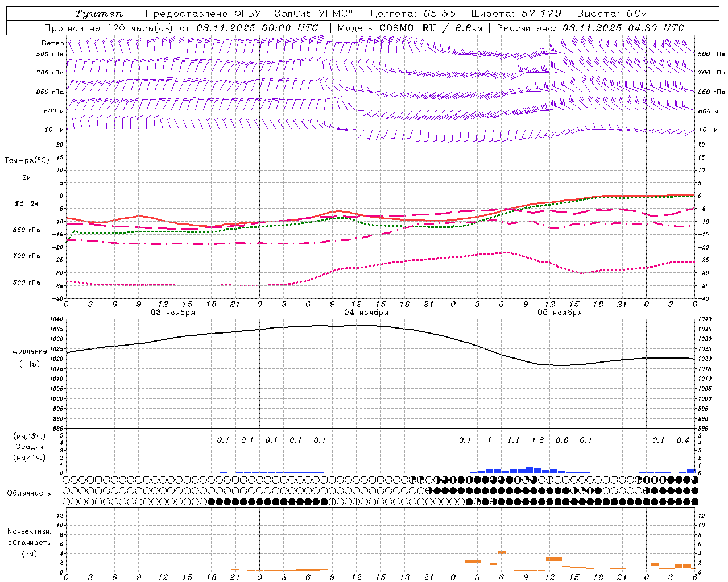Screen dimensions: 728x582
Task: Click the 'Тем-ра(°C)' temperature panel label
Action: coord(27,161)
